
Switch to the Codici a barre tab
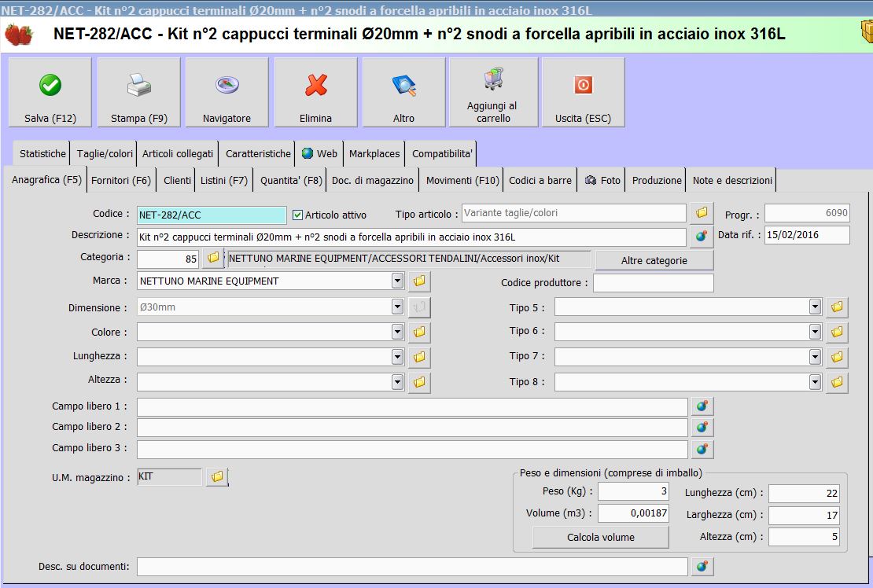point(540,180)
